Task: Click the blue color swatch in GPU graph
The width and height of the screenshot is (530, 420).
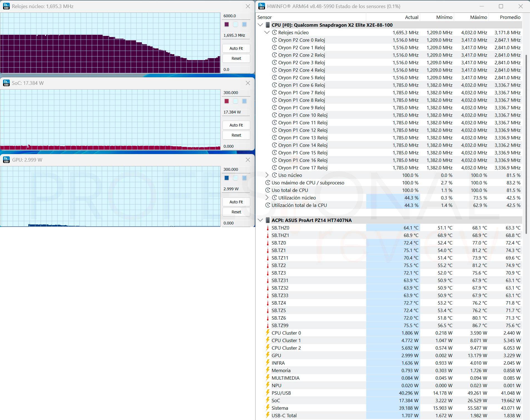Action: tap(227, 178)
